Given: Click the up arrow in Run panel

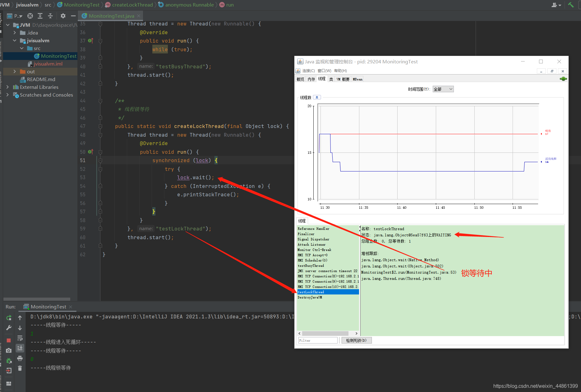Looking at the screenshot, I should pyautogui.click(x=20, y=318).
